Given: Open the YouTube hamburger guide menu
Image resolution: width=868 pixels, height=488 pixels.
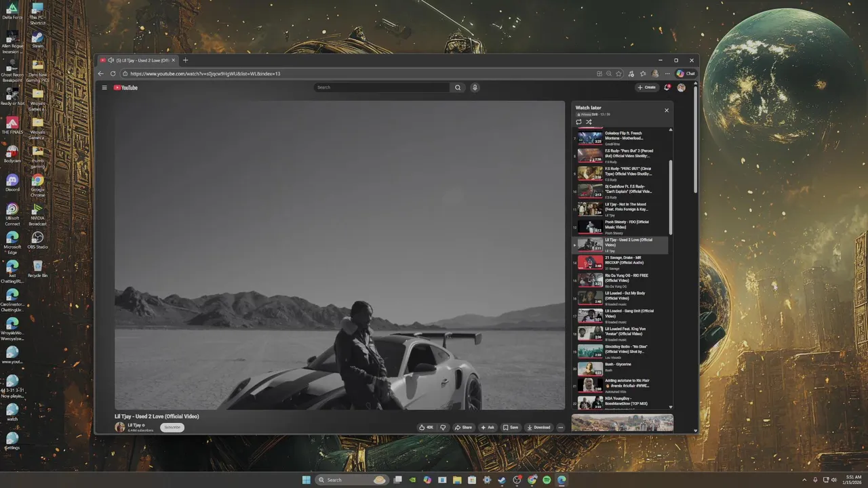Looking at the screenshot, I should (104, 87).
